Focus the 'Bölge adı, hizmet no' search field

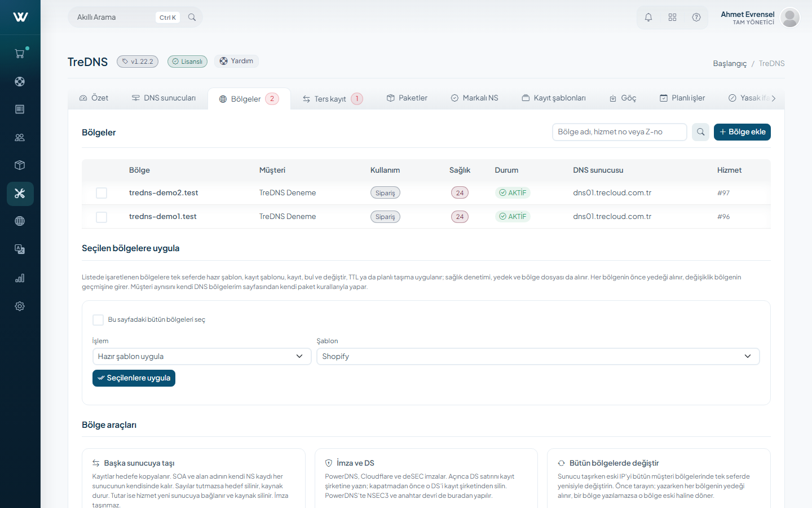coord(619,132)
